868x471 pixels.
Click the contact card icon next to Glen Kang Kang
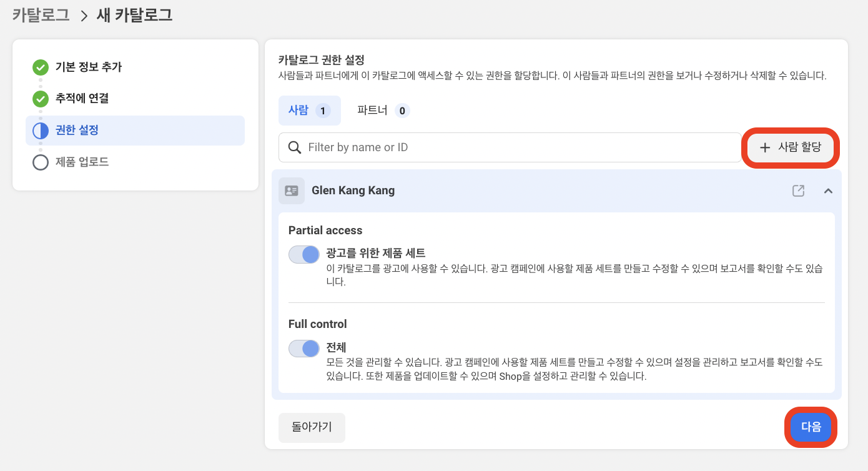pyautogui.click(x=291, y=191)
